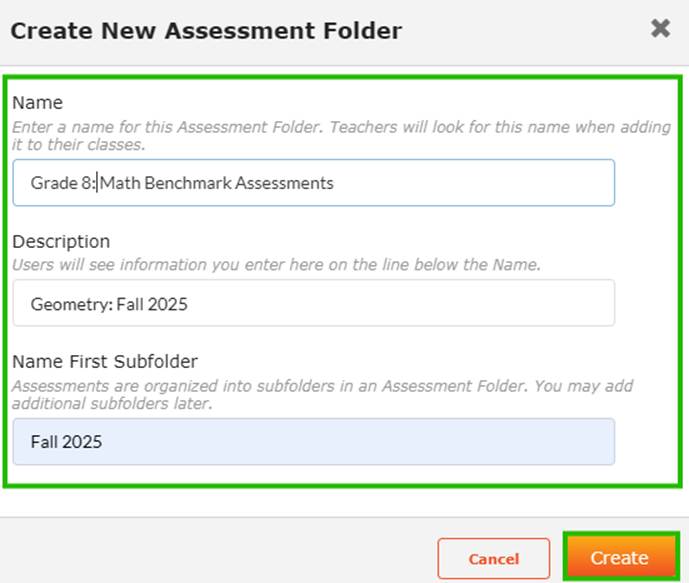Click the Create button

pos(619,558)
